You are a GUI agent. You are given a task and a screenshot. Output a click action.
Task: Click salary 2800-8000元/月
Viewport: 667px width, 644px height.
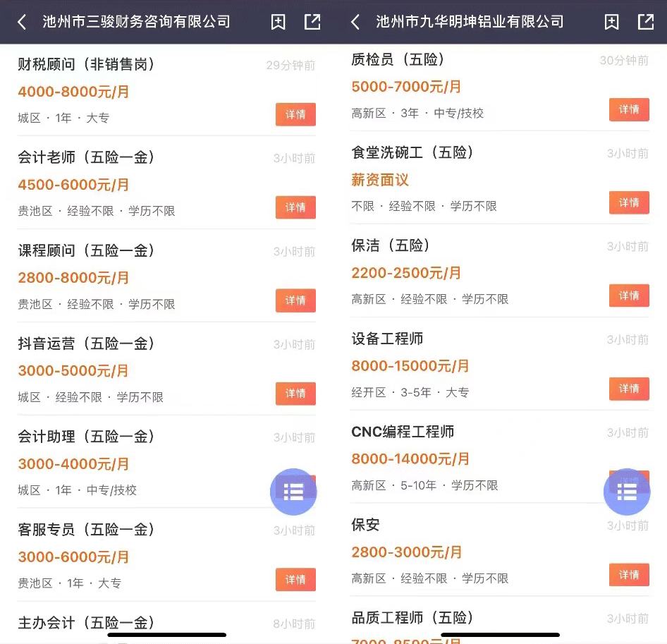click(x=73, y=277)
